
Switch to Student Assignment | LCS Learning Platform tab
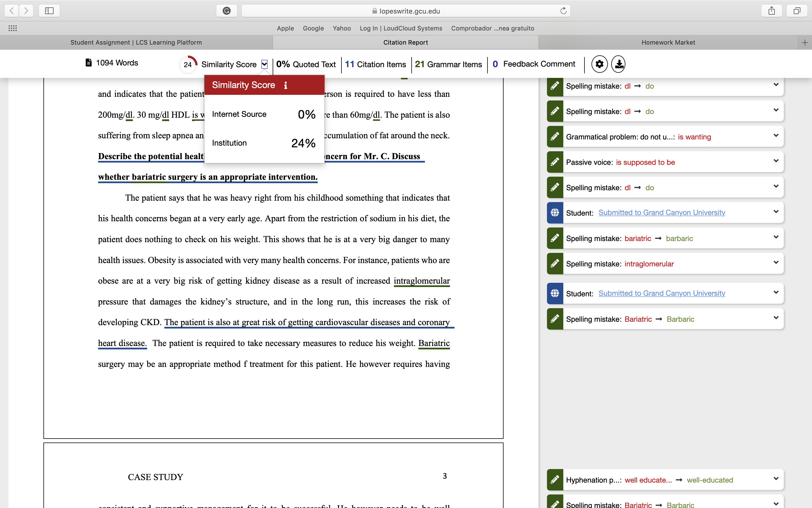point(136,42)
